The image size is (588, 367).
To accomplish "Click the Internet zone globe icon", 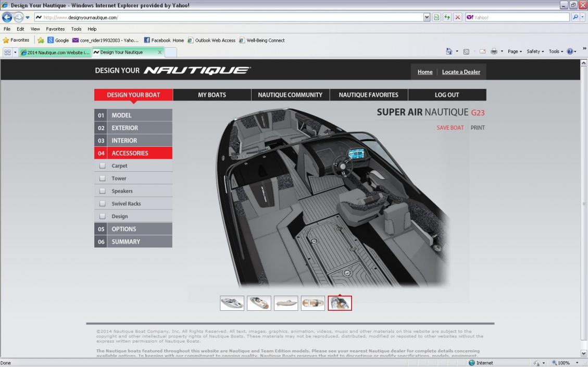I will tap(472, 363).
